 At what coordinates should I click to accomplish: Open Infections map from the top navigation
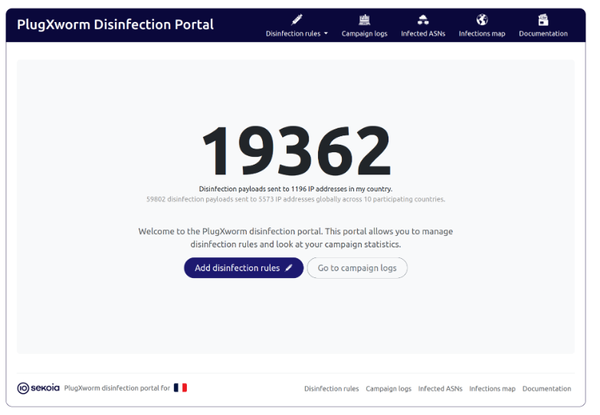tap(482, 34)
